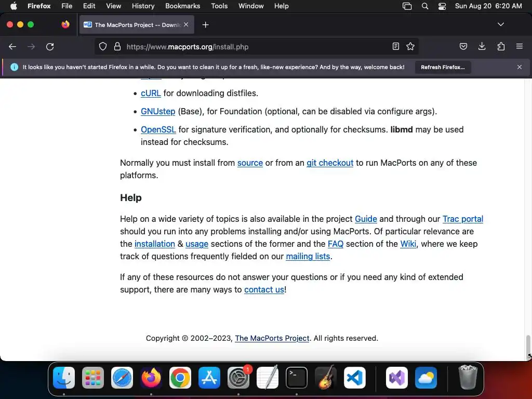Open TextEdit from the Dock
This screenshot has height=399, width=532.
268,378
